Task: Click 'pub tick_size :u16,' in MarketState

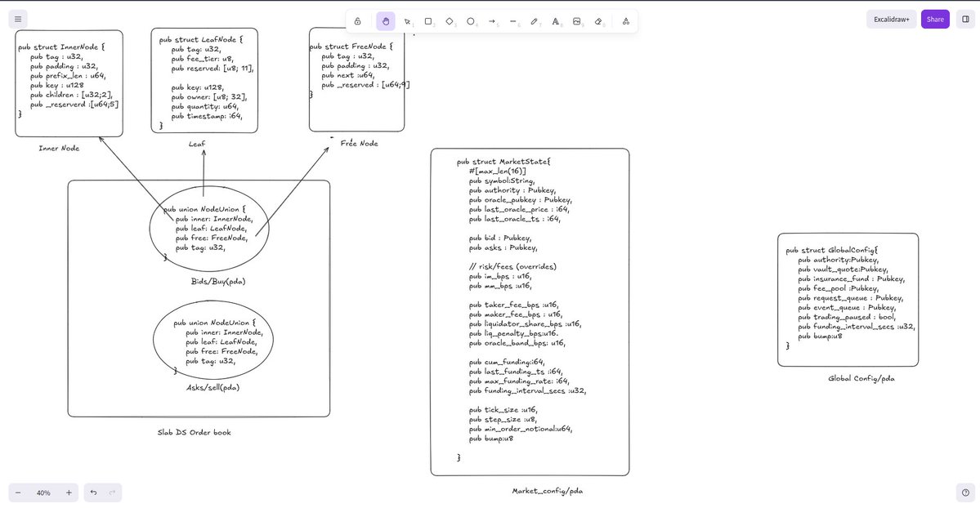Action: click(x=503, y=411)
